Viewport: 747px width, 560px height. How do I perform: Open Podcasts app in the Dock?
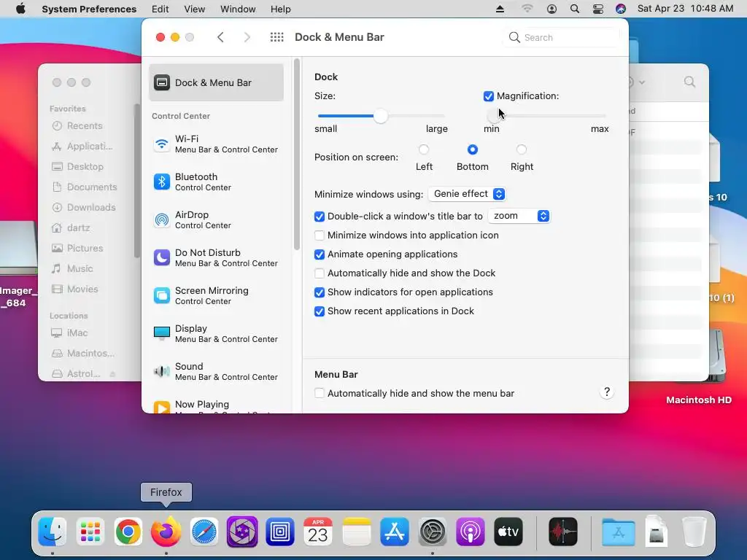coord(471,532)
